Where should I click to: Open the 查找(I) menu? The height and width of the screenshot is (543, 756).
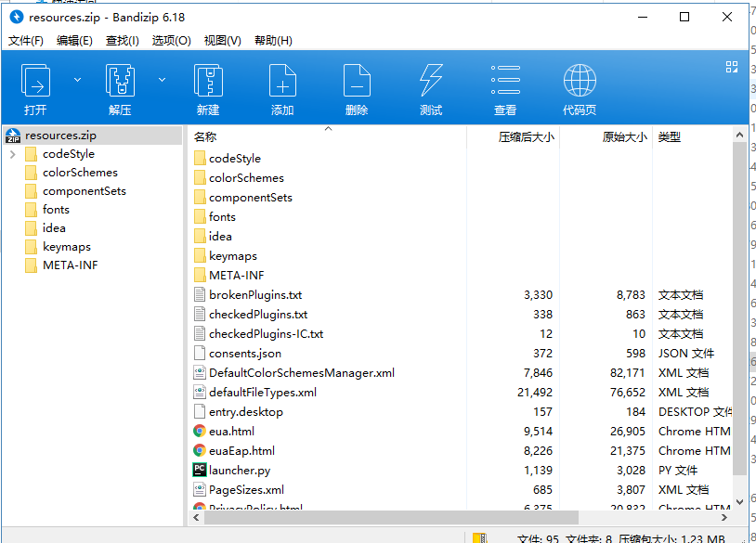click(123, 41)
